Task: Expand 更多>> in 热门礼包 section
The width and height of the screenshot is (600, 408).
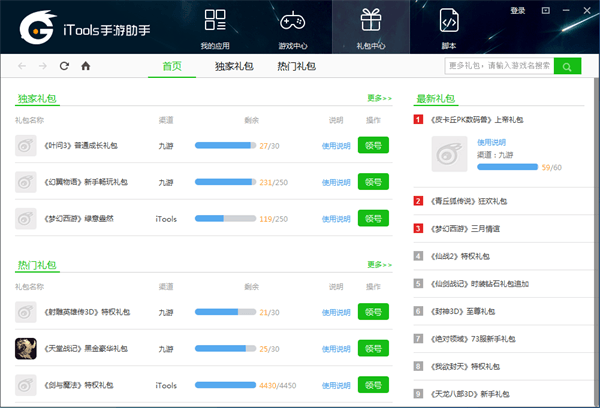Action: pyautogui.click(x=379, y=265)
